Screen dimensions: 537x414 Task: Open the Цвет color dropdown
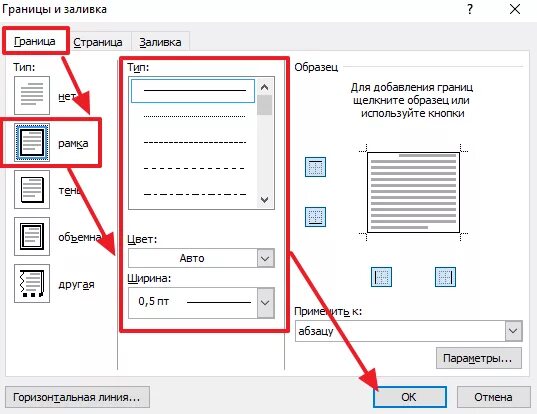[265, 258]
